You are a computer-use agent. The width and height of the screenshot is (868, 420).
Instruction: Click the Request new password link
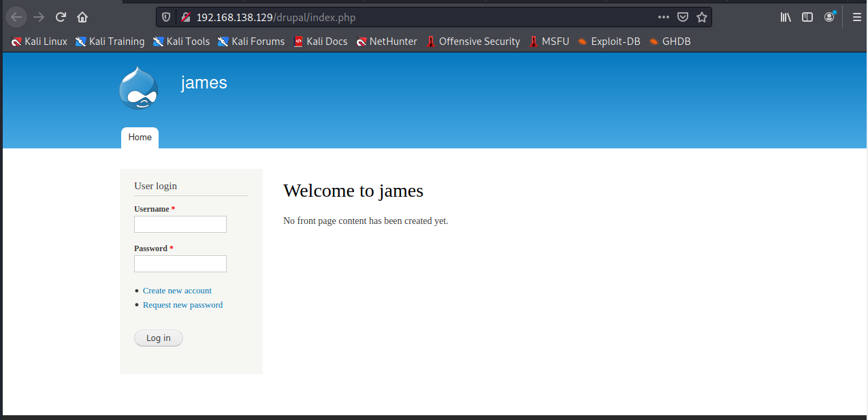pos(182,305)
